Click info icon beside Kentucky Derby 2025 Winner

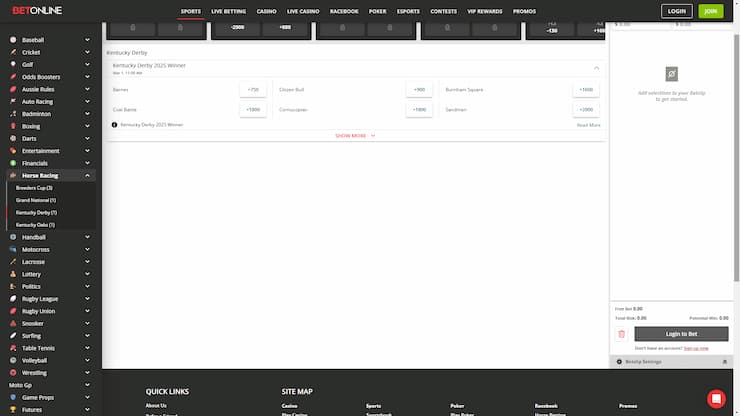pyautogui.click(x=114, y=125)
